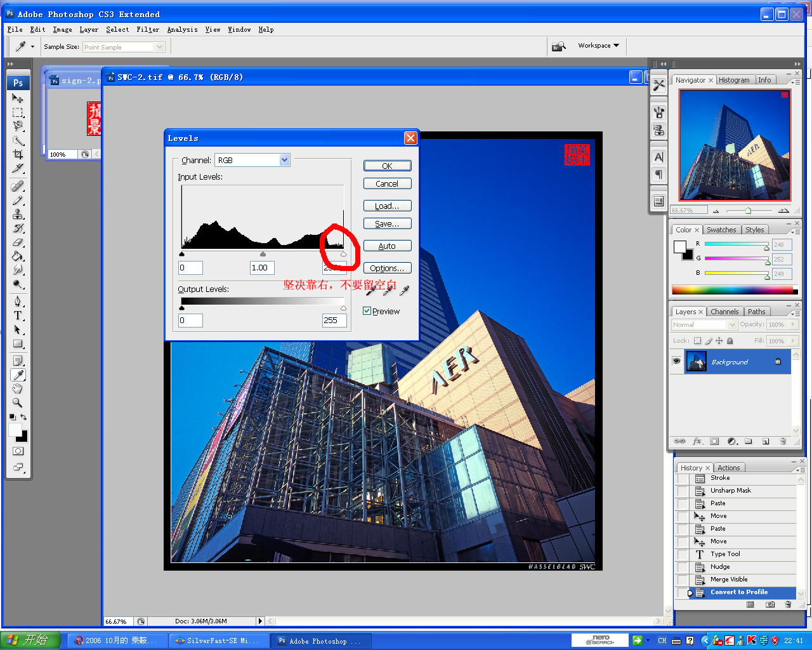812x650 pixels.
Task: Pick the set white point eyedropper in Levels
Action: click(x=404, y=290)
